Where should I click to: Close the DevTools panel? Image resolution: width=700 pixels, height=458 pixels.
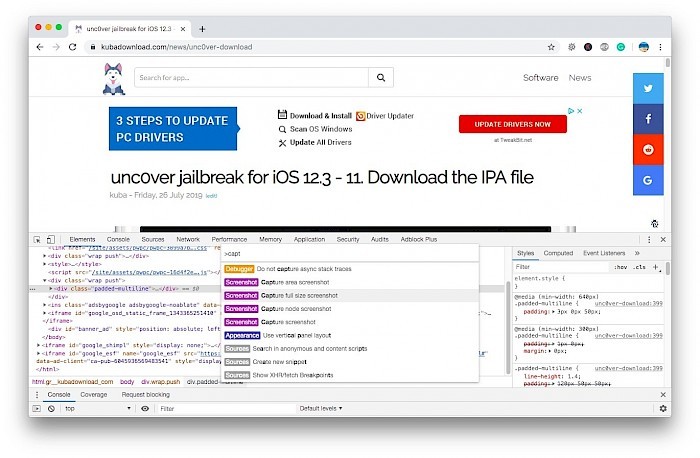click(x=663, y=240)
